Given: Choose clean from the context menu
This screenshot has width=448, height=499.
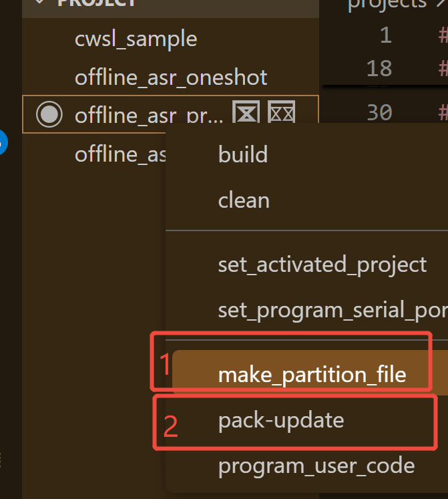Looking at the screenshot, I should [244, 200].
